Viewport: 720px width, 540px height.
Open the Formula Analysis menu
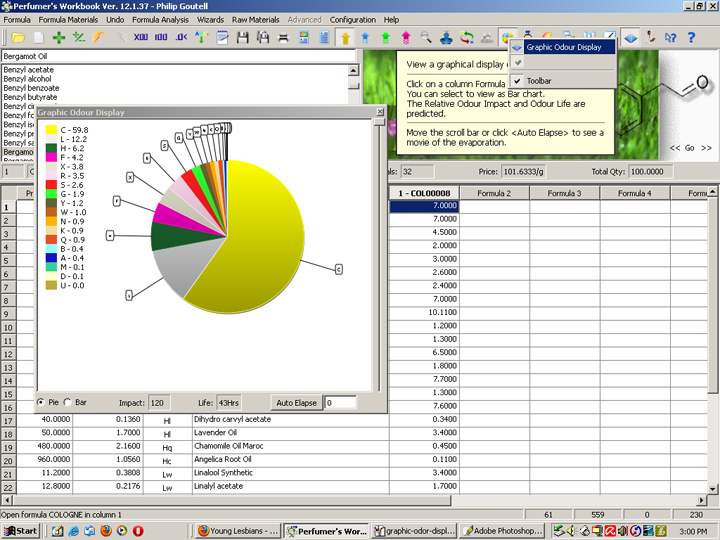(160, 20)
